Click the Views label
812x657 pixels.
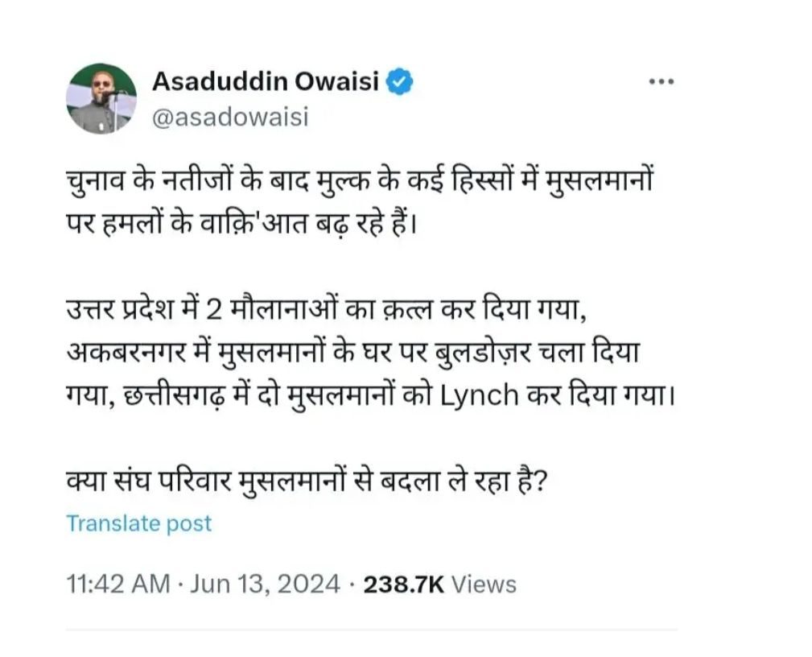coord(483,584)
